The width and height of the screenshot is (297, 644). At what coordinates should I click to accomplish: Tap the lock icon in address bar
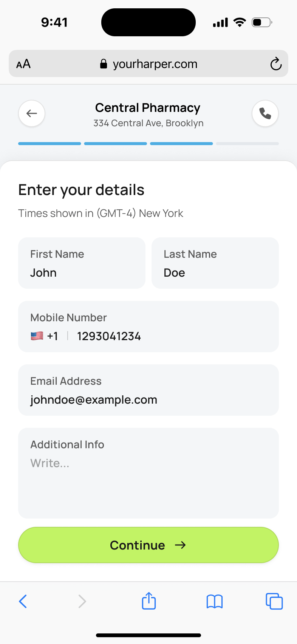click(104, 64)
